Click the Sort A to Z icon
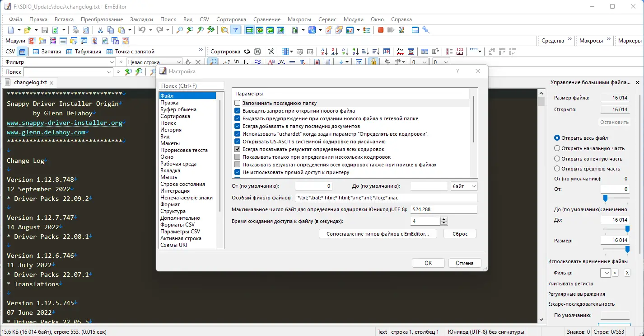The height and width of the screenshot is (336, 644). (324, 52)
